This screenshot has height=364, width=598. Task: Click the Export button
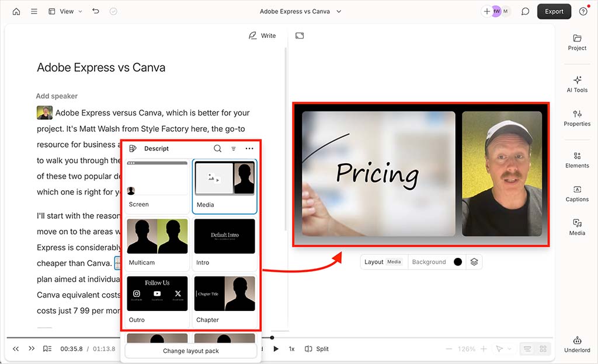click(x=554, y=11)
